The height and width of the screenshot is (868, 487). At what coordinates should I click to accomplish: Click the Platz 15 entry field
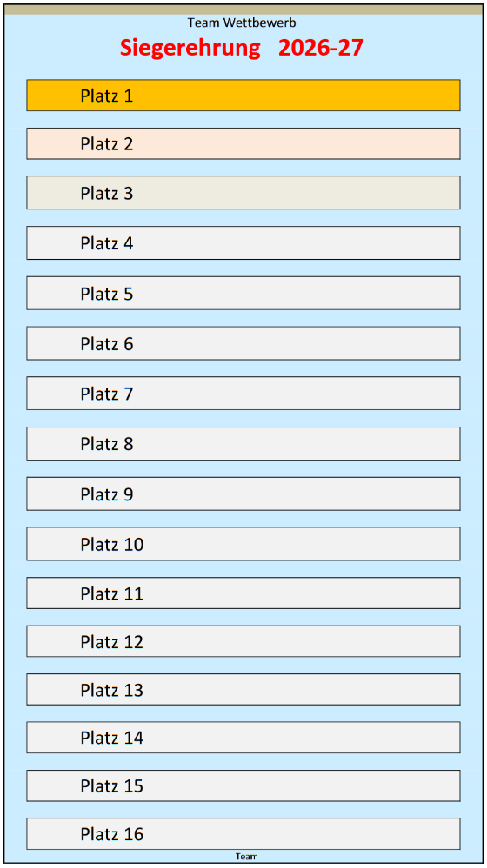(243, 785)
